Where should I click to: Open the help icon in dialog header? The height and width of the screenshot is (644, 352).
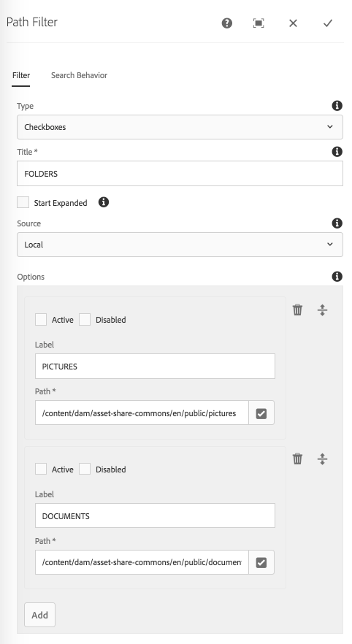(226, 23)
